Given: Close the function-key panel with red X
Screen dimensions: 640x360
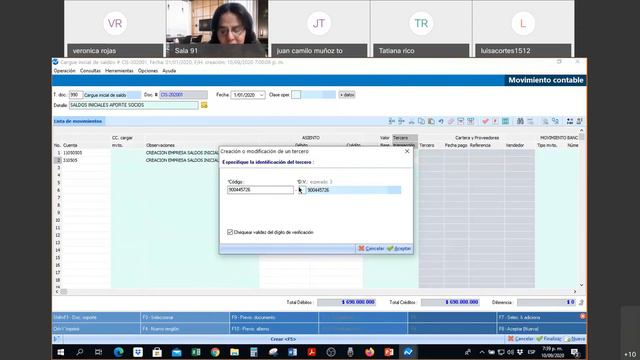Looking at the screenshot, I should pyautogui.click(x=582, y=316).
